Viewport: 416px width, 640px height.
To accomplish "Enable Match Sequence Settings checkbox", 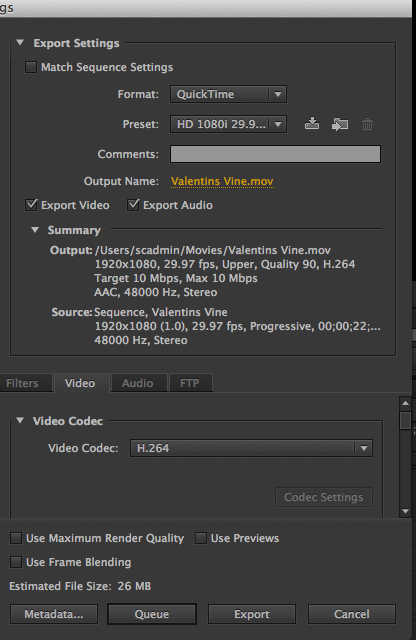I will click(x=31, y=67).
